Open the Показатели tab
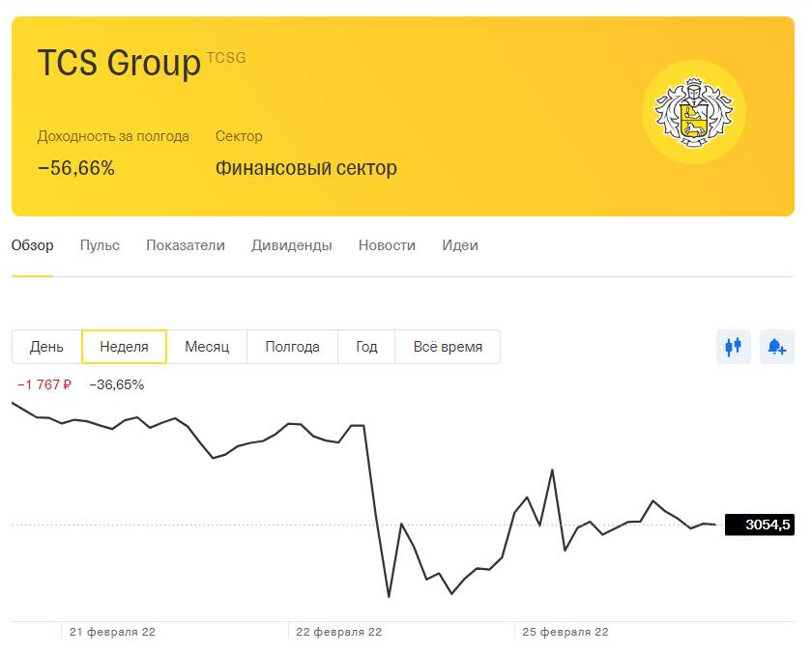 tap(186, 245)
